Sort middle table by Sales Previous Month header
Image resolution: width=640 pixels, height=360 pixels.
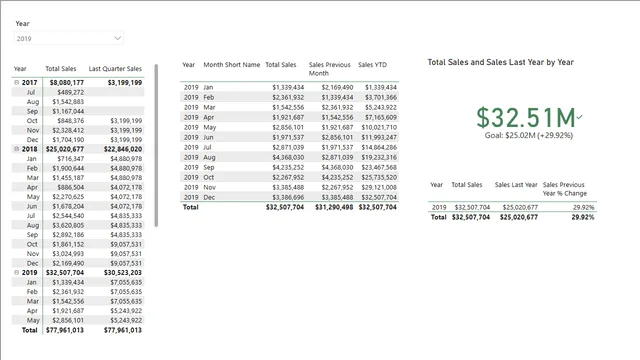[x=329, y=69]
